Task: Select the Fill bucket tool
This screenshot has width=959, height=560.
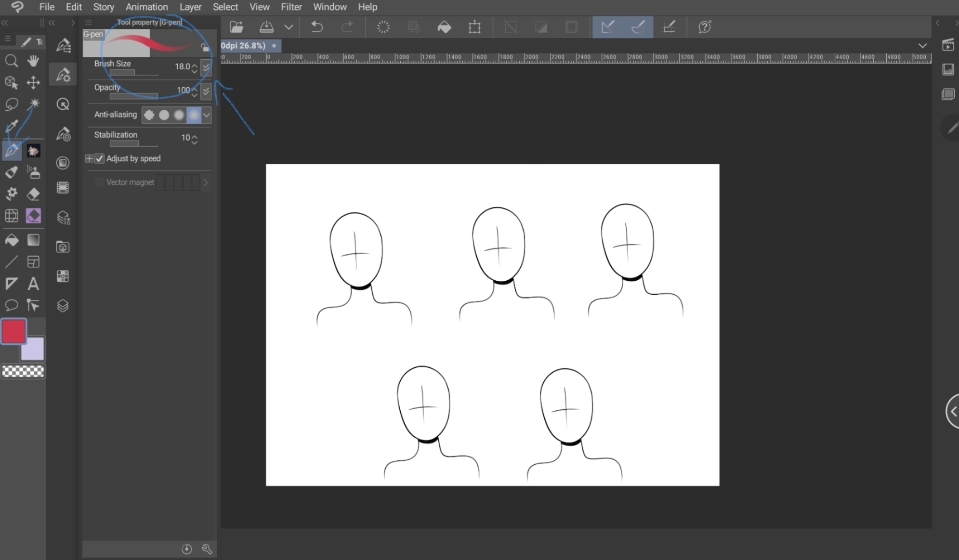Action: pyautogui.click(x=11, y=240)
